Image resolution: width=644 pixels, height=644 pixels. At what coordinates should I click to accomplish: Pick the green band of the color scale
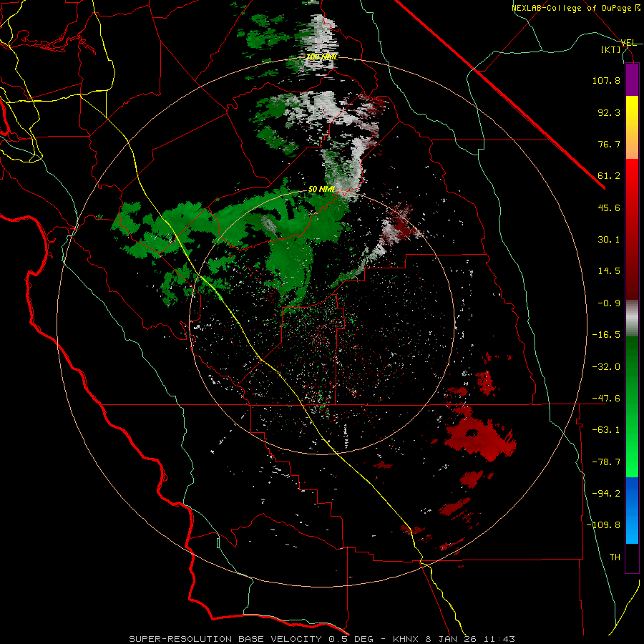tap(632, 406)
